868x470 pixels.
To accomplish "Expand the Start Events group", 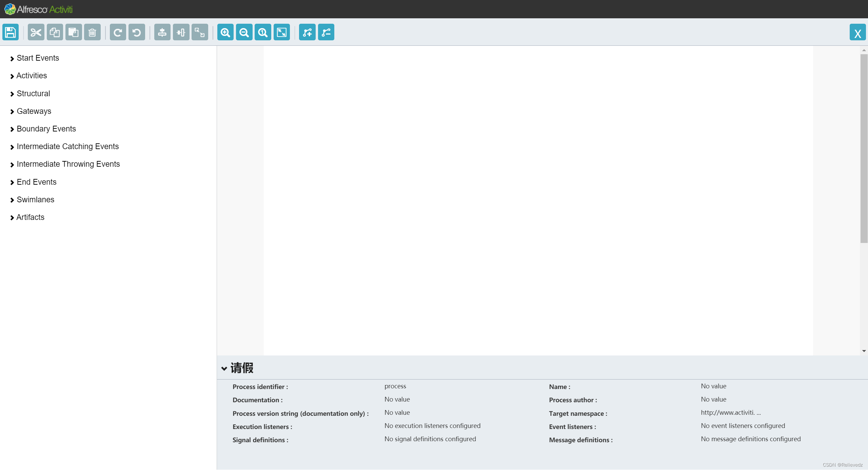I will pos(37,58).
